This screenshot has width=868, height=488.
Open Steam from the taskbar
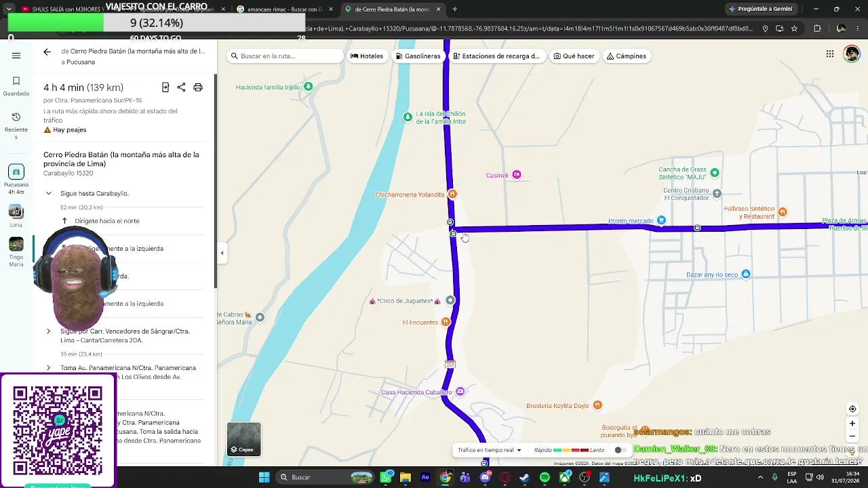[x=524, y=477]
